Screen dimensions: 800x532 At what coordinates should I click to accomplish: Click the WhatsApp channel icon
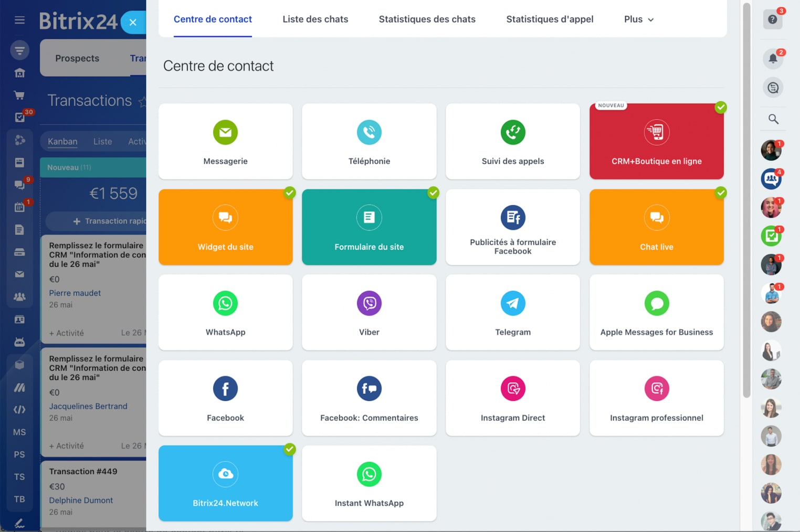coord(225,303)
